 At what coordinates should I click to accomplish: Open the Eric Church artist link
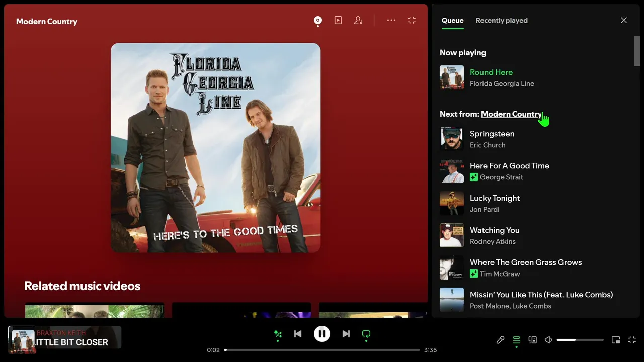pos(488,145)
